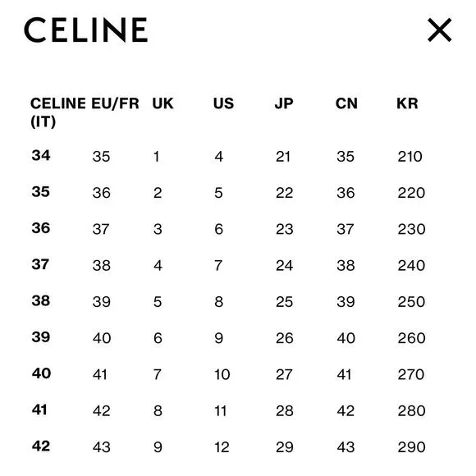Image resolution: width=476 pixels, height=476 pixels.
Task: Close the size guide with X icon
Action: point(439,30)
